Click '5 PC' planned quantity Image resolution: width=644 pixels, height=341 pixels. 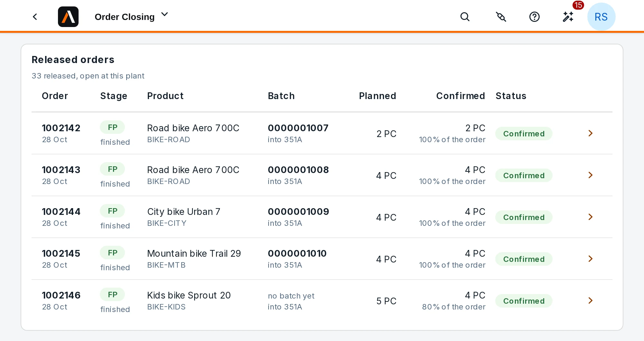tap(386, 301)
